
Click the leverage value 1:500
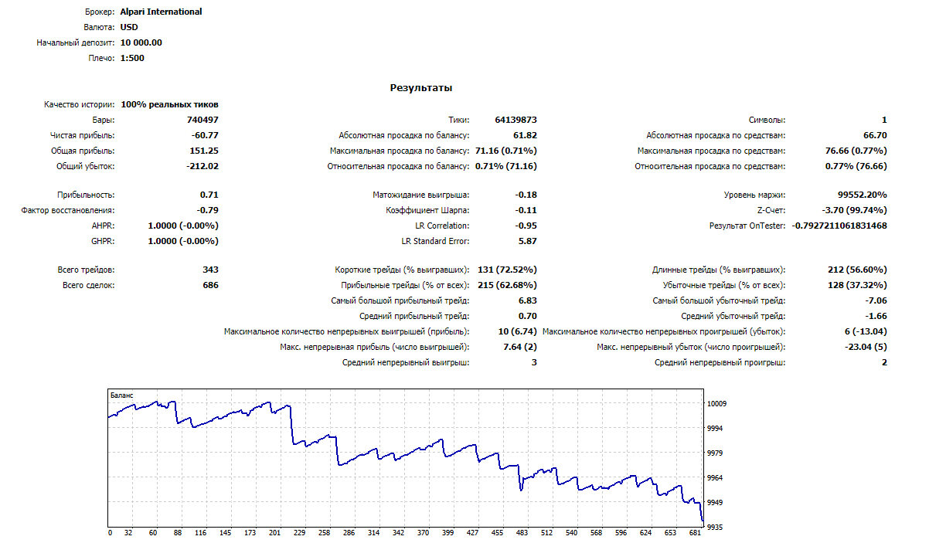pyautogui.click(x=132, y=58)
